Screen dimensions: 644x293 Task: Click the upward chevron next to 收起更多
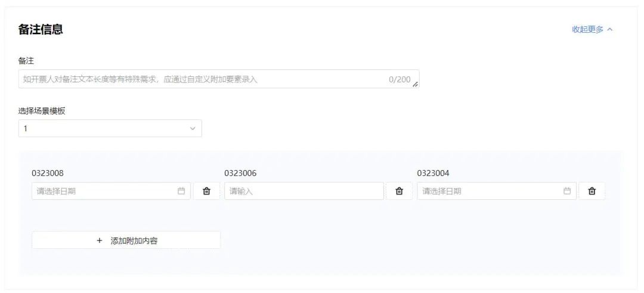[x=609, y=30]
